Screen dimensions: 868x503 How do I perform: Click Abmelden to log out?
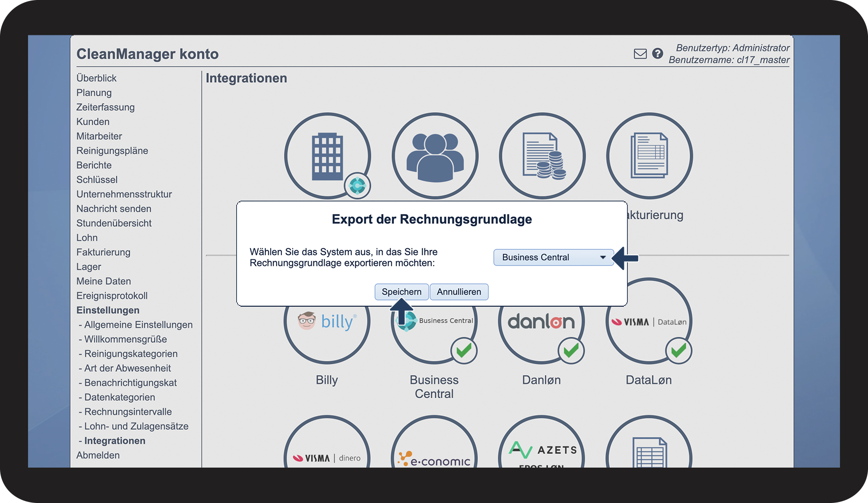pyautogui.click(x=98, y=455)
